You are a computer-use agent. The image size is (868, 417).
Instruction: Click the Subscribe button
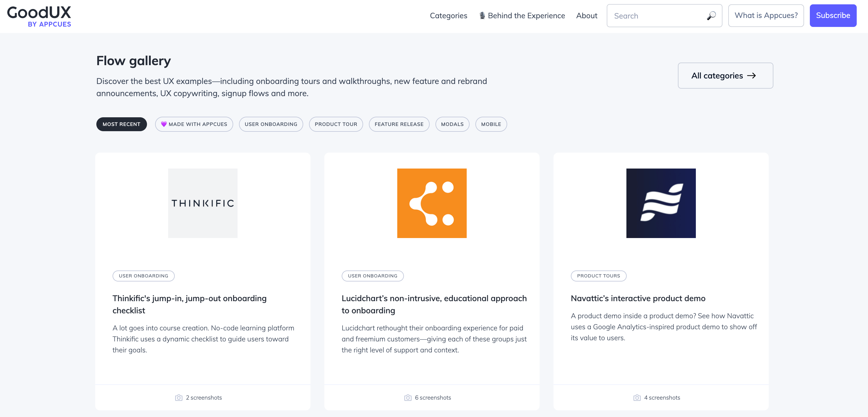click(833, 16)
